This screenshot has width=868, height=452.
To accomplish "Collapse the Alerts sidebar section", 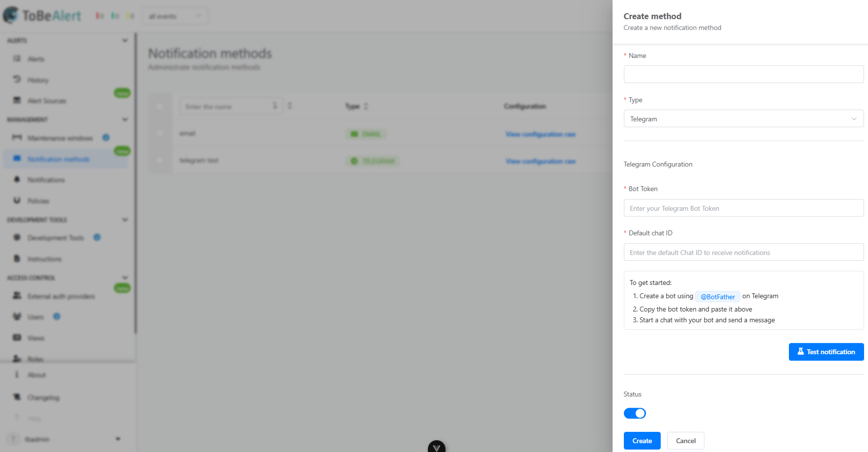I will (x=125, y=40).
